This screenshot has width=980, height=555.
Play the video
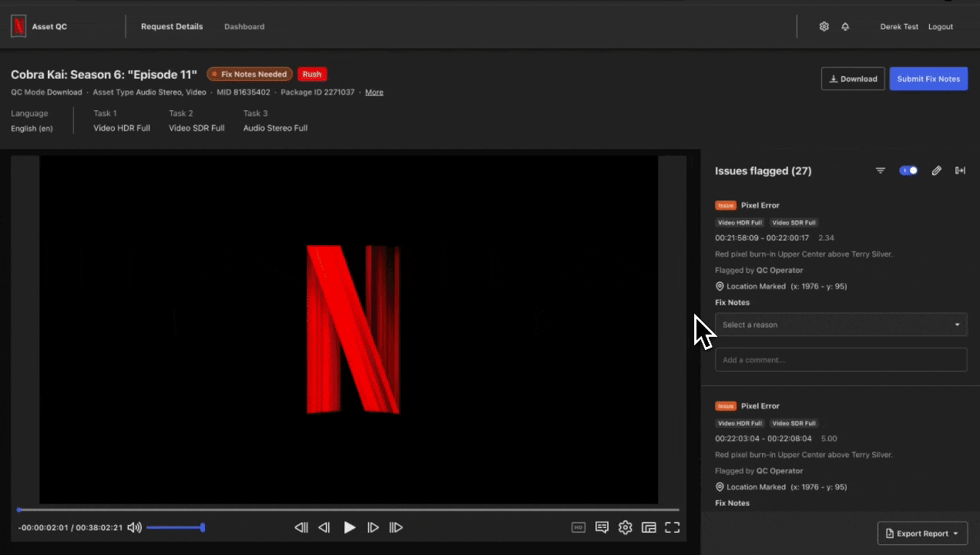(x=350, y=527)
